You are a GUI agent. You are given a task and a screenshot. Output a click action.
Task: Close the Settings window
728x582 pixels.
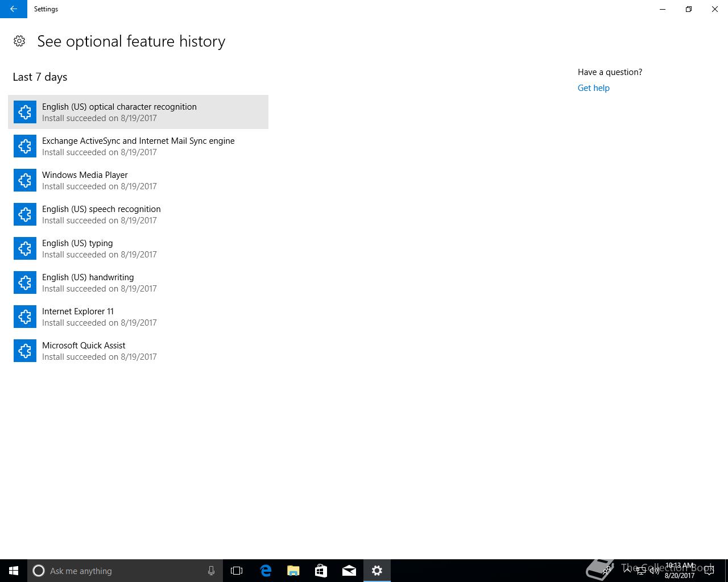click(715, 9)
